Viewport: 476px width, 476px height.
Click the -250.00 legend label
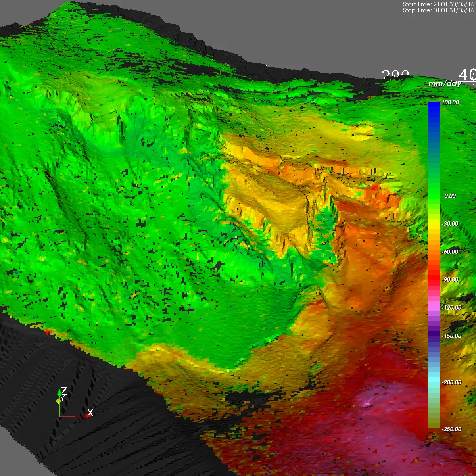pos(451,429)
